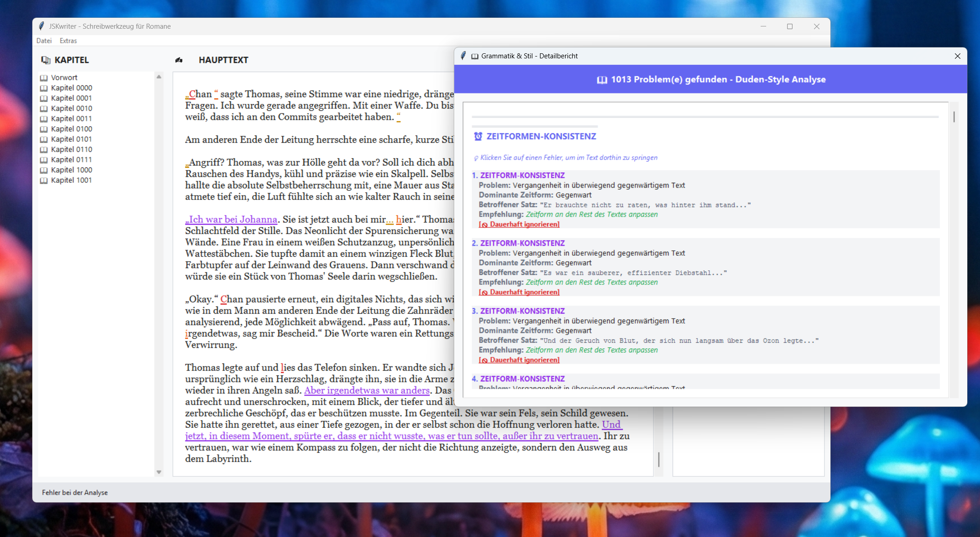980x537 pixels.
Task: Click Dauerhaft ignorieren for problem 1
Action: click(519, 224)
